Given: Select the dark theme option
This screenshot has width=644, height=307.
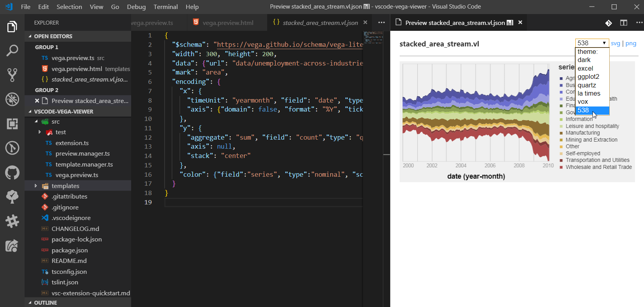Looking at the screenshot, I should [592, 60].
